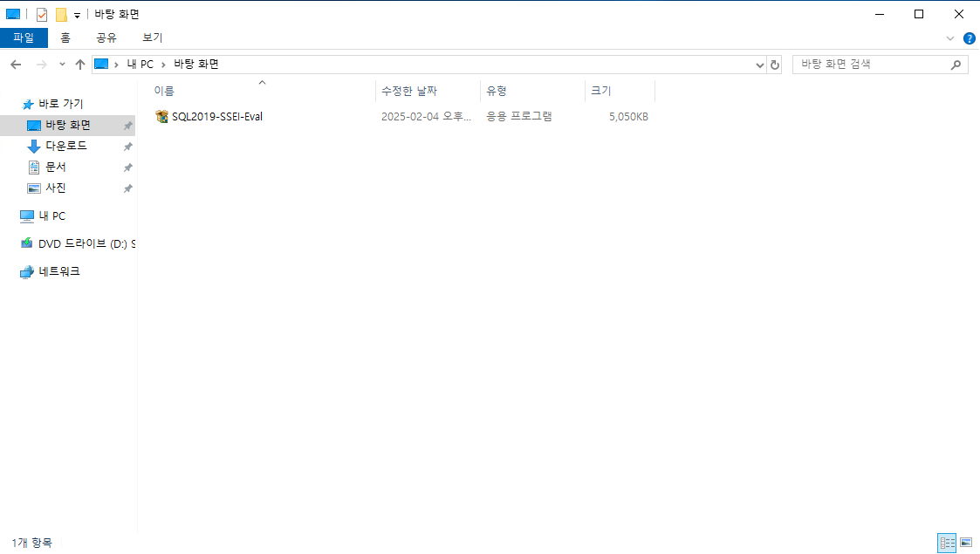This screenshot has height=554, width=980.
Task: Sort by the 크기 column header
Action: point(620,92)
